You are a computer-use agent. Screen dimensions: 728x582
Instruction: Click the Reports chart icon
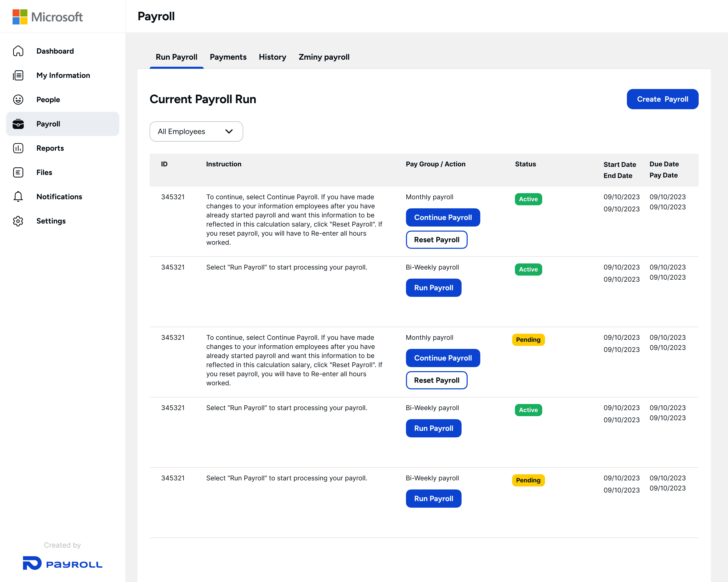[x=18, y=148]
